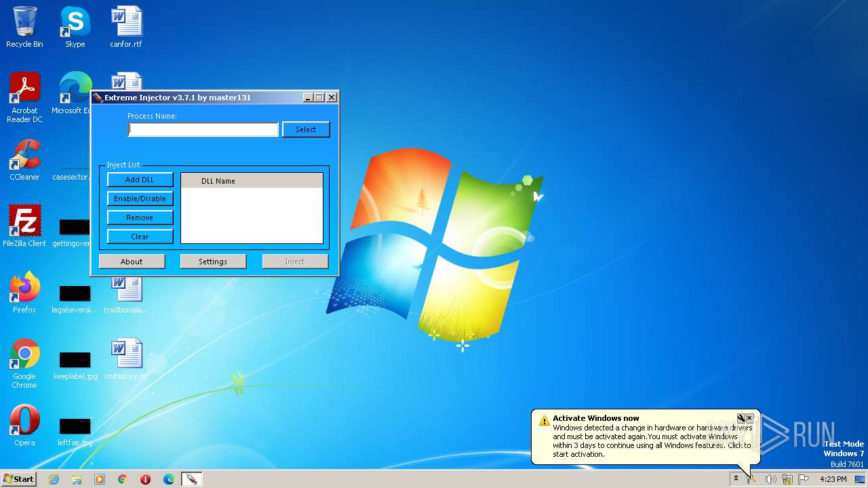Open the Recycle Bin desktop icon
Viewport: 868px width, 488px height.
click(x=24, y=27)
